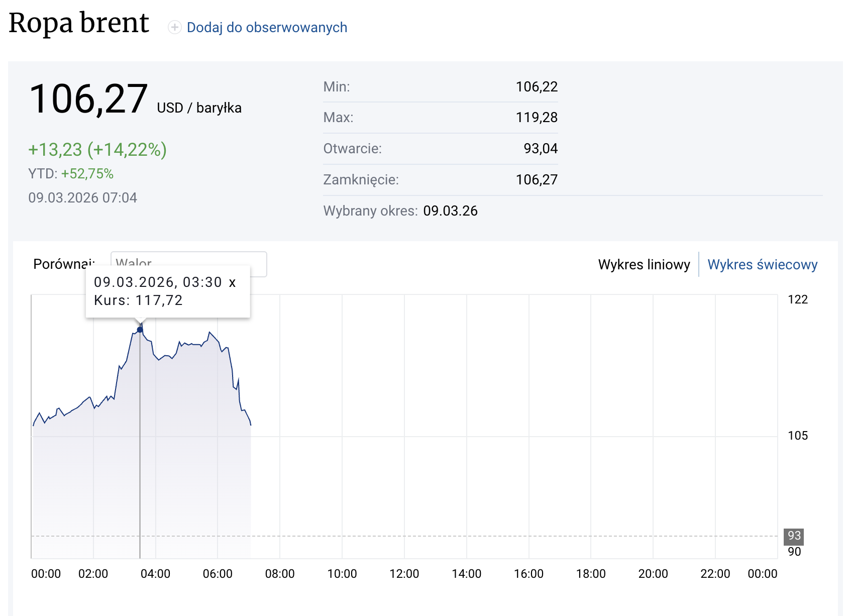Click the Otwarcie value 93,04
Image resolution: width=847 pixels, height=616 pixels.
click(541, 149)
